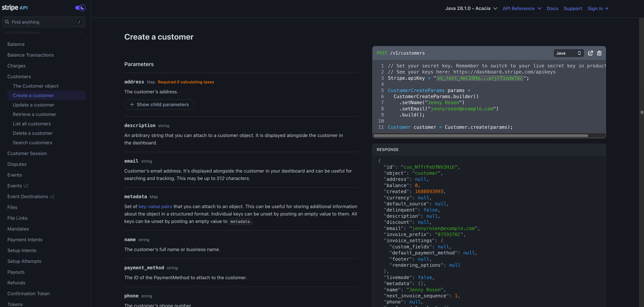Open the key-value pairs link

(x=155, y=206)
